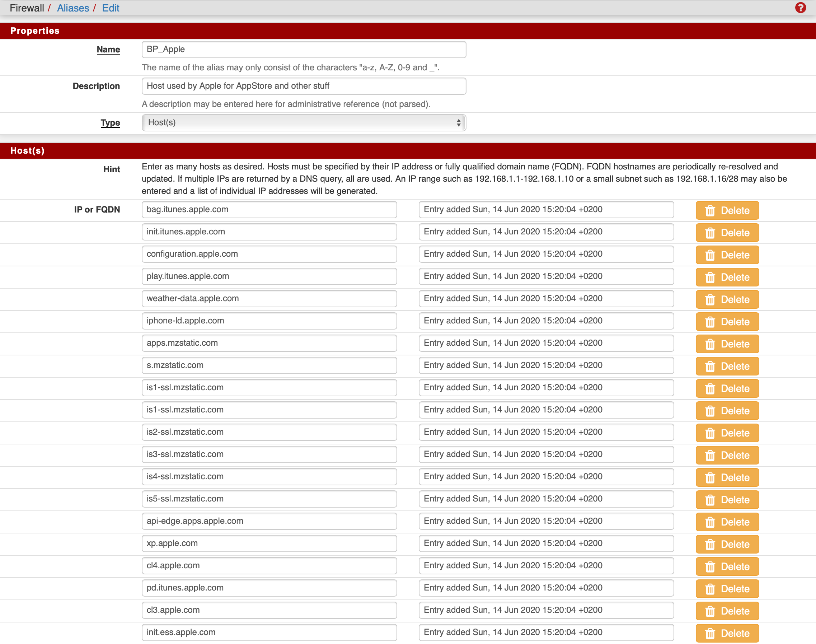Open the red help question mark icon
Image resolution: width=816 pixels, height=644 pixels.
tap(800, 8)
